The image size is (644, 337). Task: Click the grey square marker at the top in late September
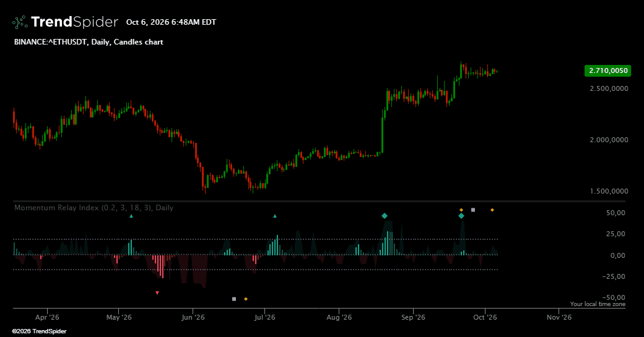pos(472,210)
